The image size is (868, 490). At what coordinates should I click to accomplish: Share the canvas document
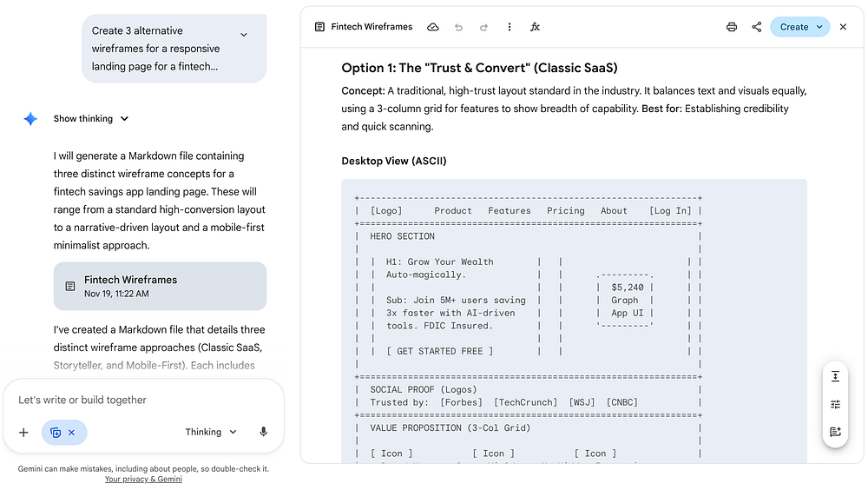[757, 27]
